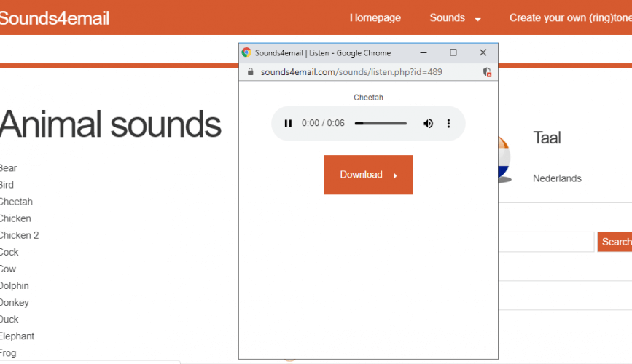Open the Duck sound link
The height and width of the screenshot is (364, 632).
[9, 320]
